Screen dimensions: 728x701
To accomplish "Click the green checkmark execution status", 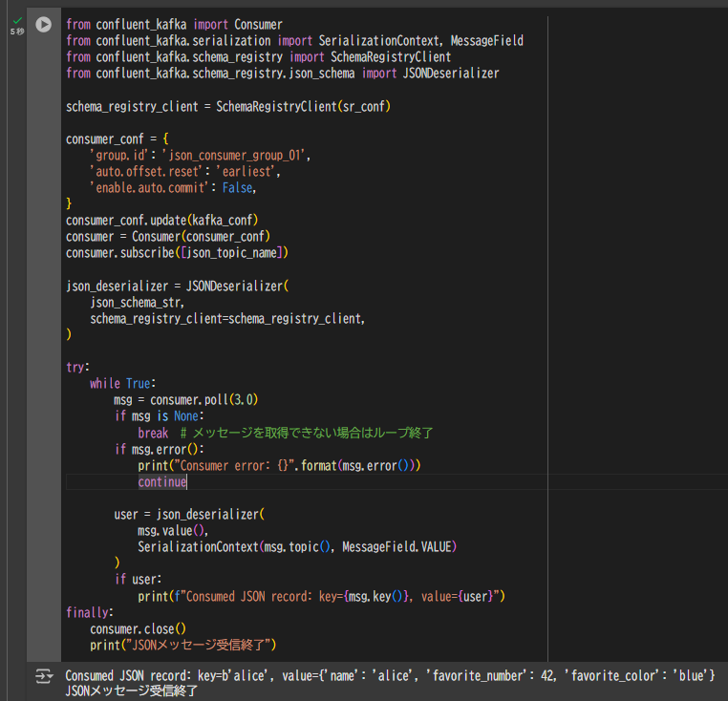I will click(x=17, y=20).
